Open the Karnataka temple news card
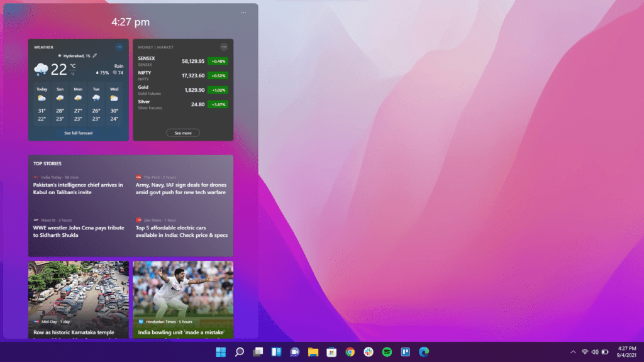Screen dimensions: 644x362 (x=79, y=300)
